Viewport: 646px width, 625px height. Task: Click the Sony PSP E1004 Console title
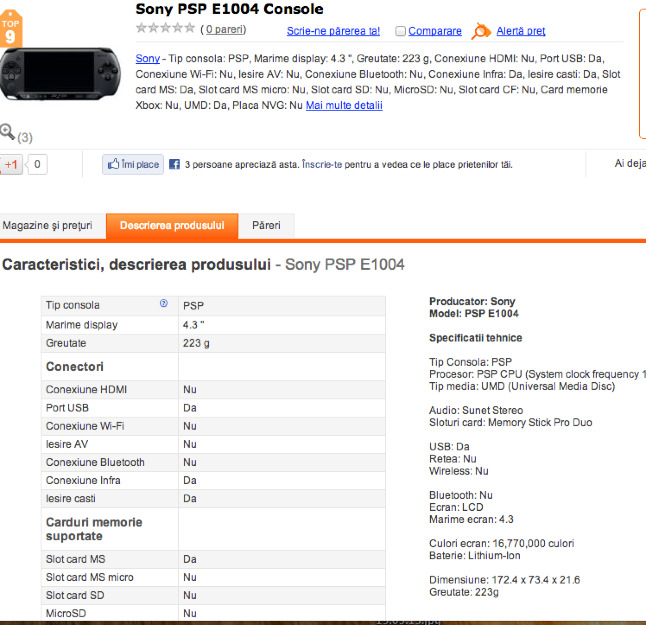229,9
